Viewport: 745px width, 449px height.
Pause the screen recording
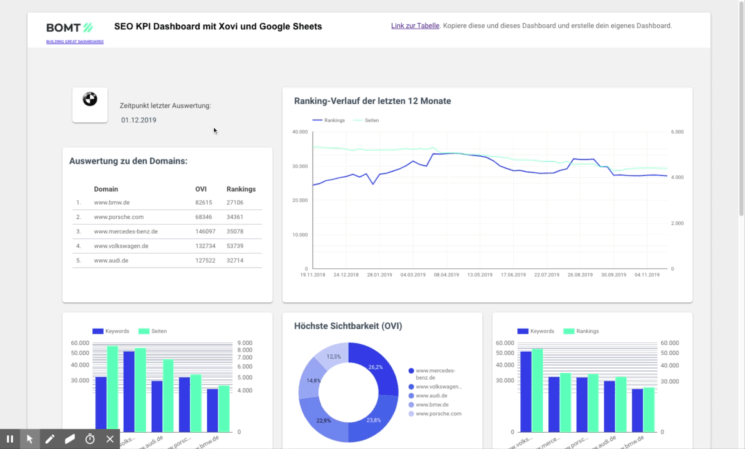tap(10, 439)
